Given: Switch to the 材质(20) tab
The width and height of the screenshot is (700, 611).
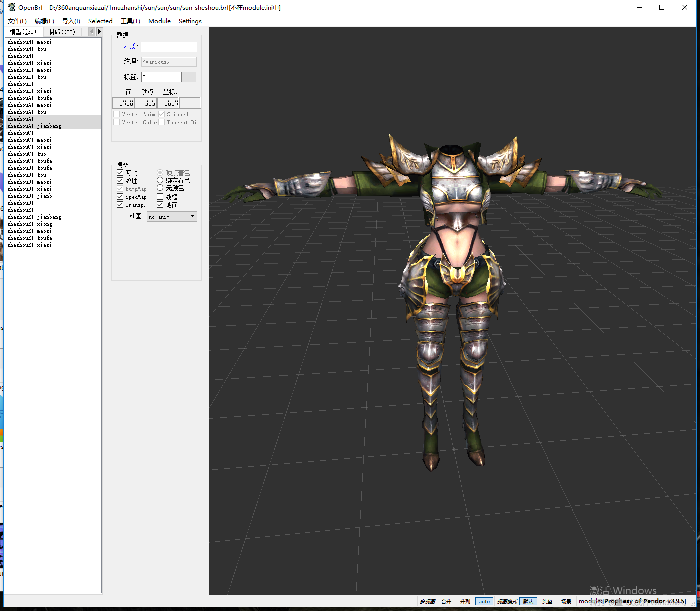Looking at the screenshot, I should pos(62,32).
